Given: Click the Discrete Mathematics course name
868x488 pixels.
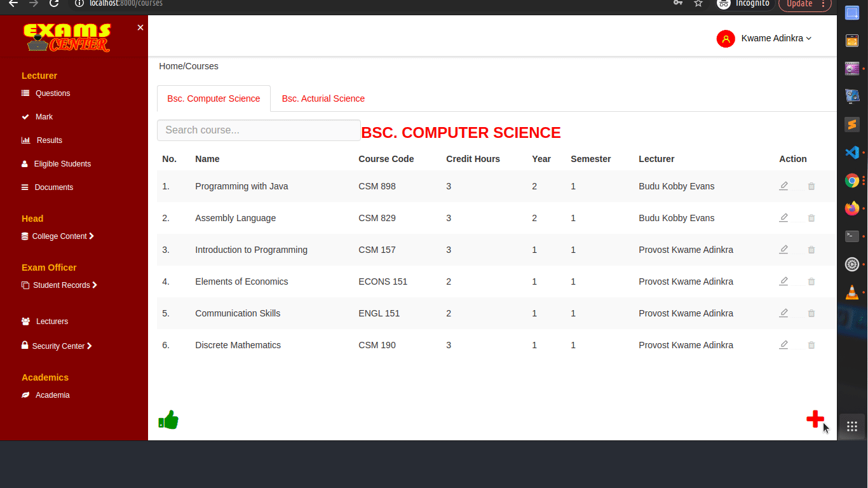Looking at the screenshot, I should 238,345.
